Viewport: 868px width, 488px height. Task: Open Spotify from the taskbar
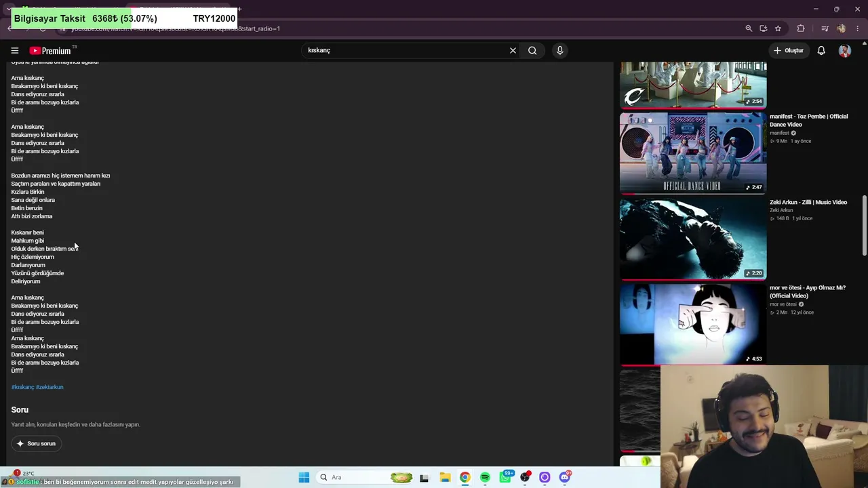(485, 477)
